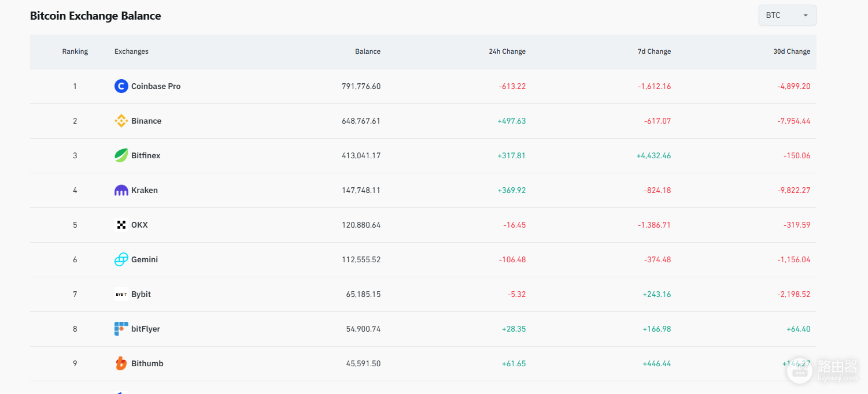The image size is (868, 394).
Task: Select OKX 24h change -16.45
Action: [515, 225]
